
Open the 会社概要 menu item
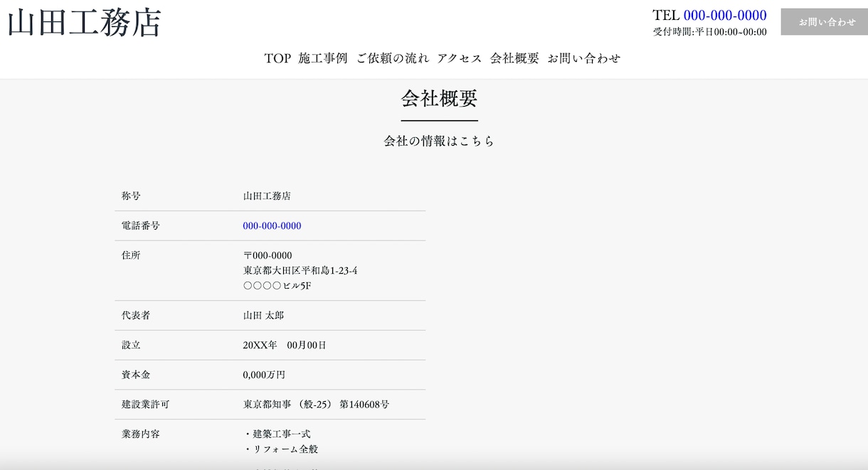click(514, 58)
